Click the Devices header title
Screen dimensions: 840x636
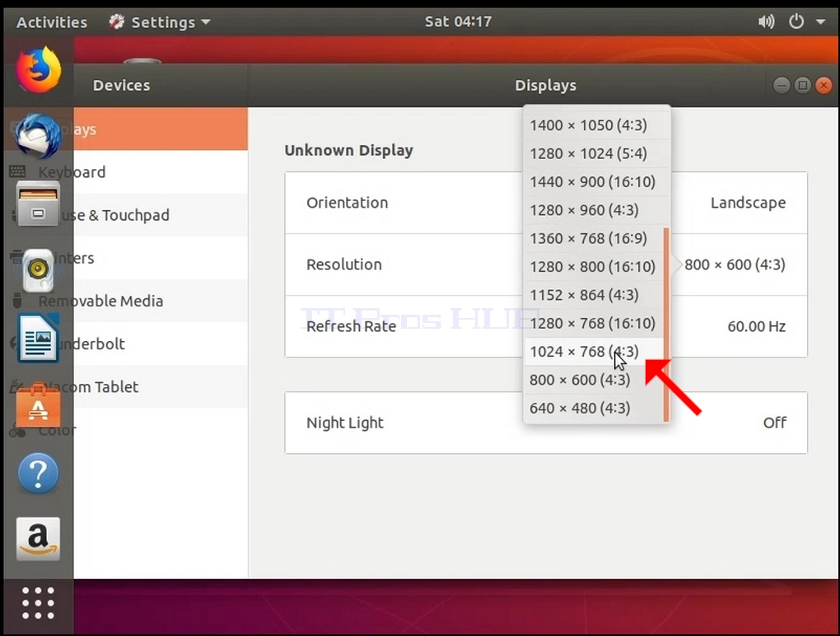122,86
